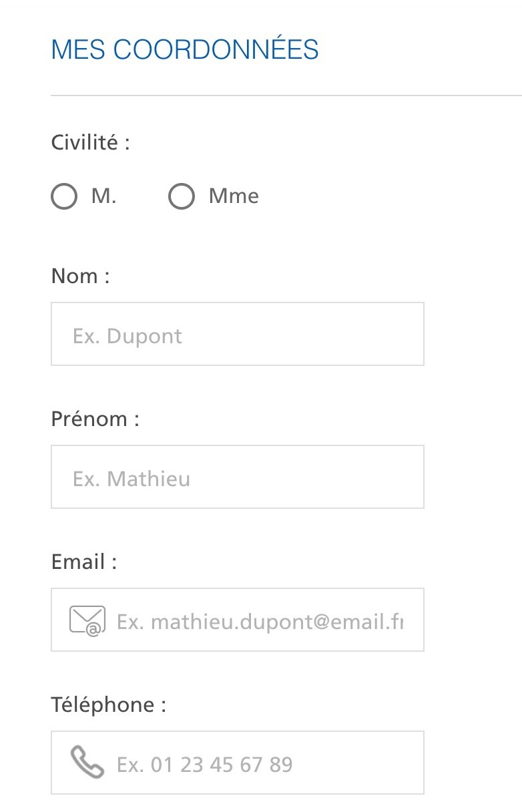Click the divider line below the heading

tap(286, 96)
